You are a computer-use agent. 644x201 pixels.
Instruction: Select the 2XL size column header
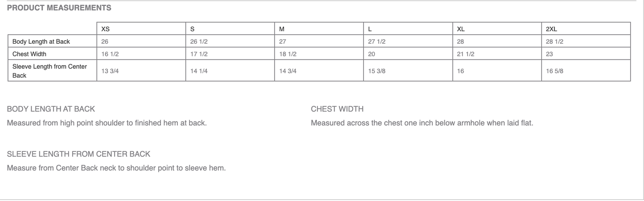pyautogui.click(x=551, y=29)
